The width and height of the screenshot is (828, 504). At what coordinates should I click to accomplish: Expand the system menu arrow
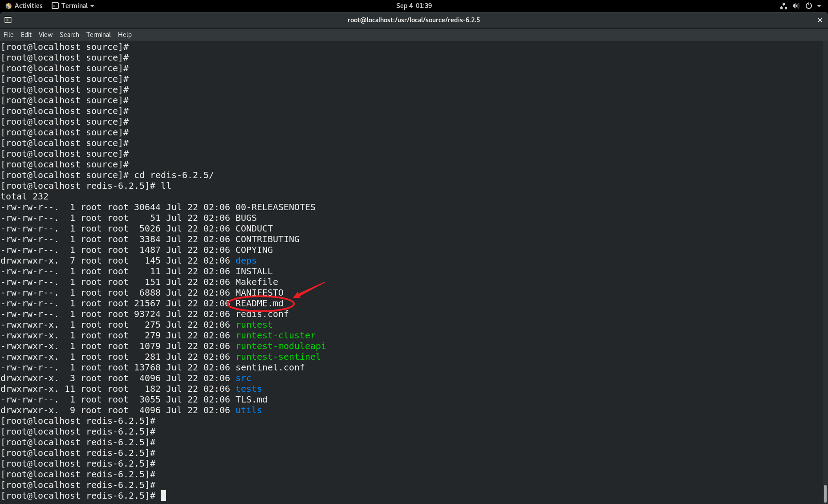[819, 6]
